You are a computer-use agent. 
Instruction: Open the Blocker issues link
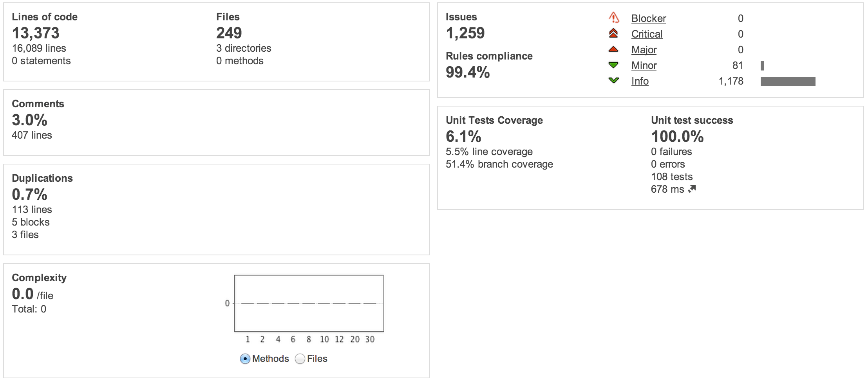648,18
